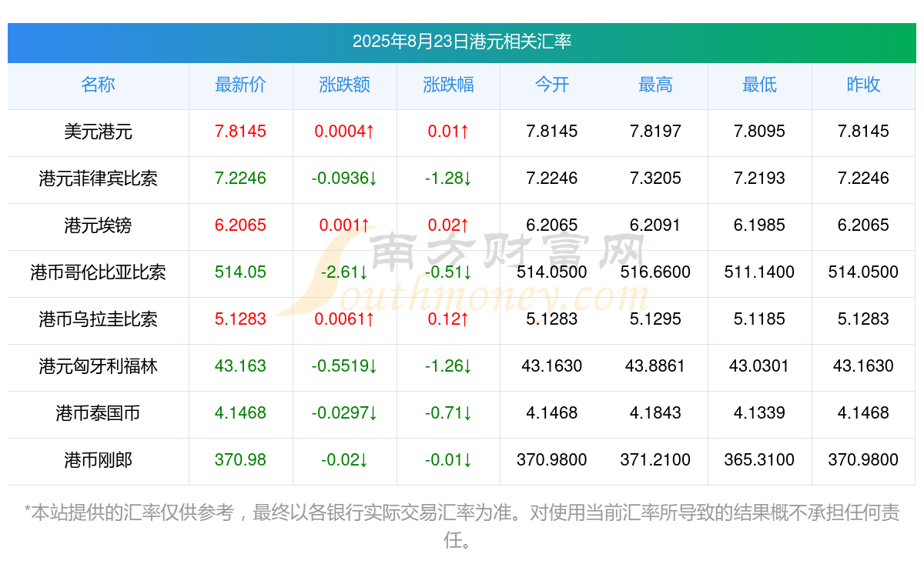Select the 最低 column header
Screen dimensions: 924x564
[759, 85]
